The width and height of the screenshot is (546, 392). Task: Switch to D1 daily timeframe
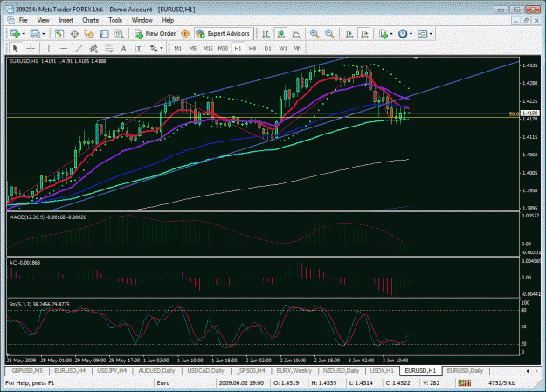pyautogui.click(x=267, y=48)
